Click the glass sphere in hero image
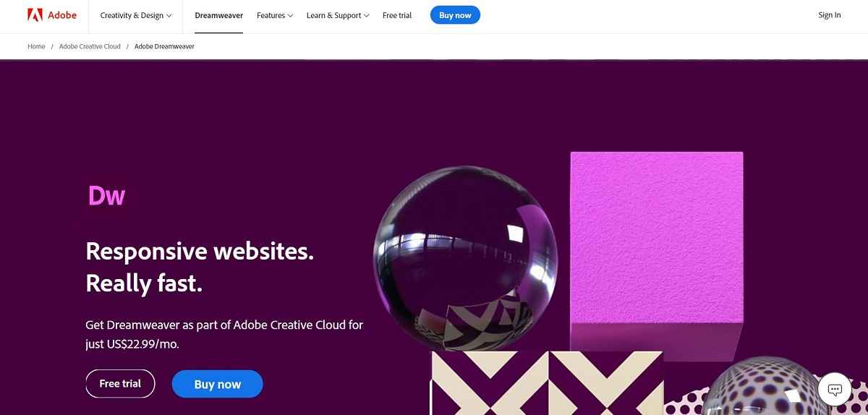Screen dimensions: 868x415 click(465, 258)
